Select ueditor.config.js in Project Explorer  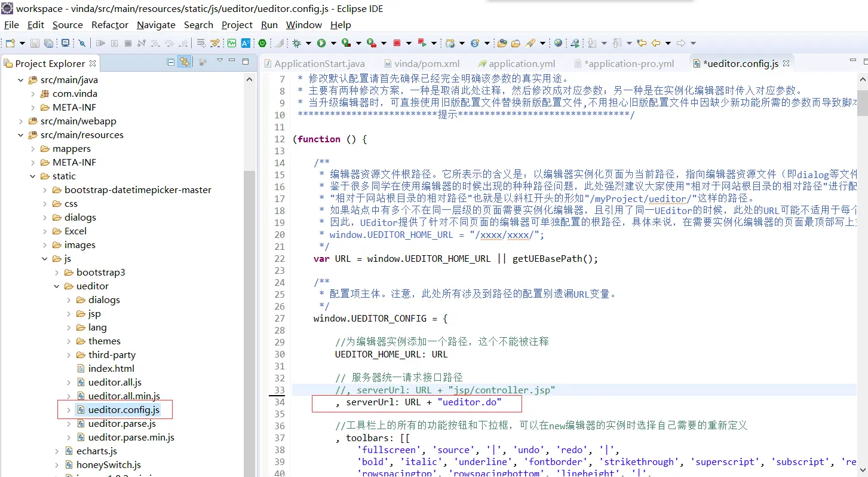(x=124, y=410)
